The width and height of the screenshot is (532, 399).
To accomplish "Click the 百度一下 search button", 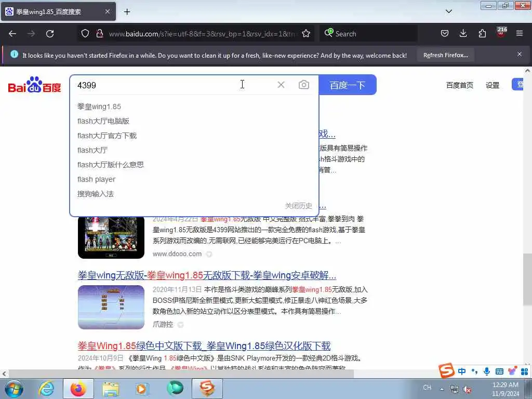I will coord(348,85).
